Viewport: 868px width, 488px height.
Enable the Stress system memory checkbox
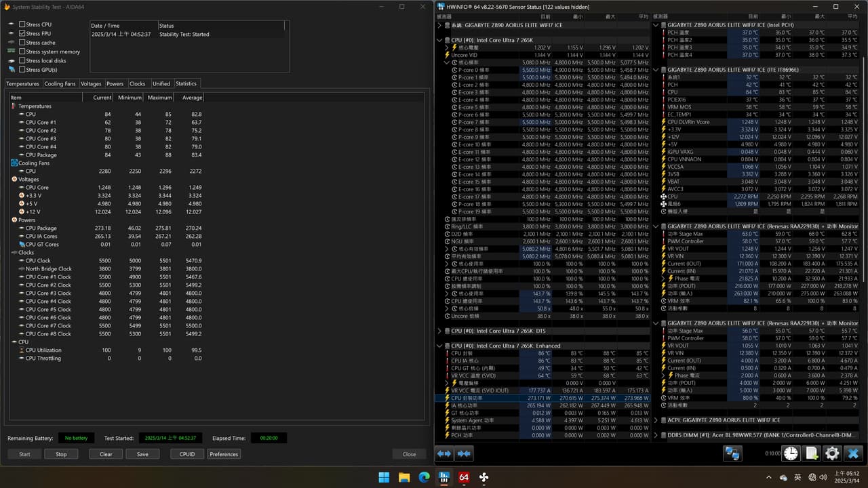click(x=22, y=52)
